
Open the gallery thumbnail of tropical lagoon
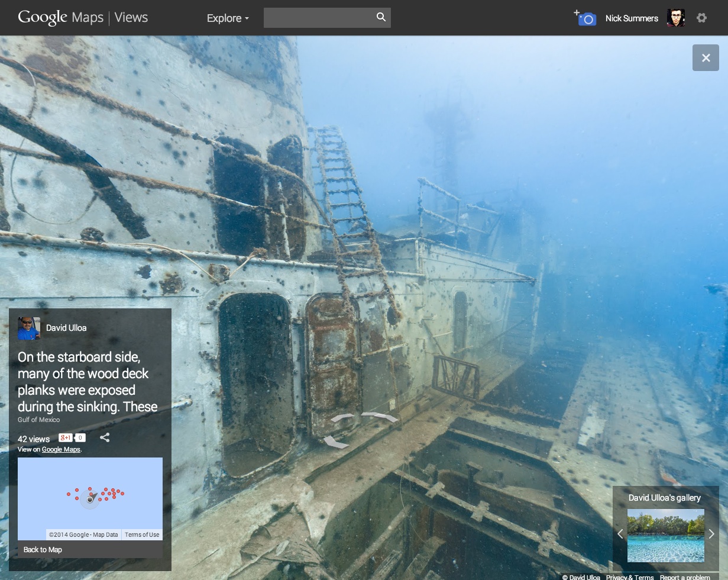coord(666,536)
